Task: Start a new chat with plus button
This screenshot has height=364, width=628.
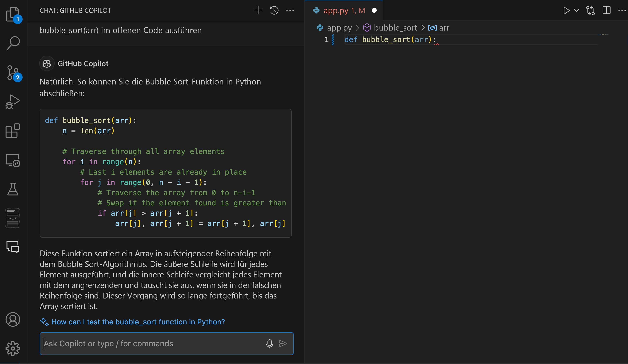Action: (258, 11)
